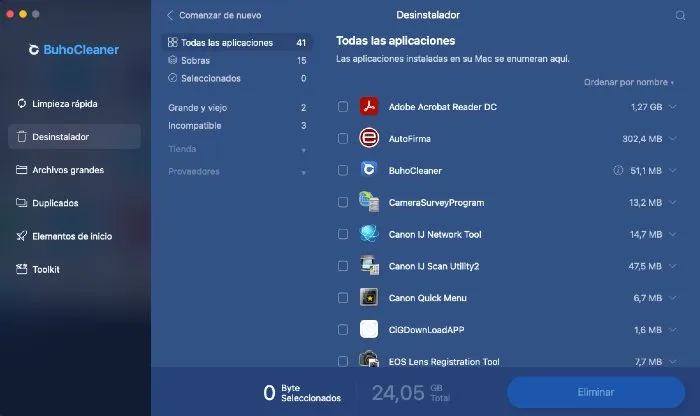The height and width of the screenshot is (416, 700).
Task: Check the BuhoCleaner checkbox
Action: point(343,171)
